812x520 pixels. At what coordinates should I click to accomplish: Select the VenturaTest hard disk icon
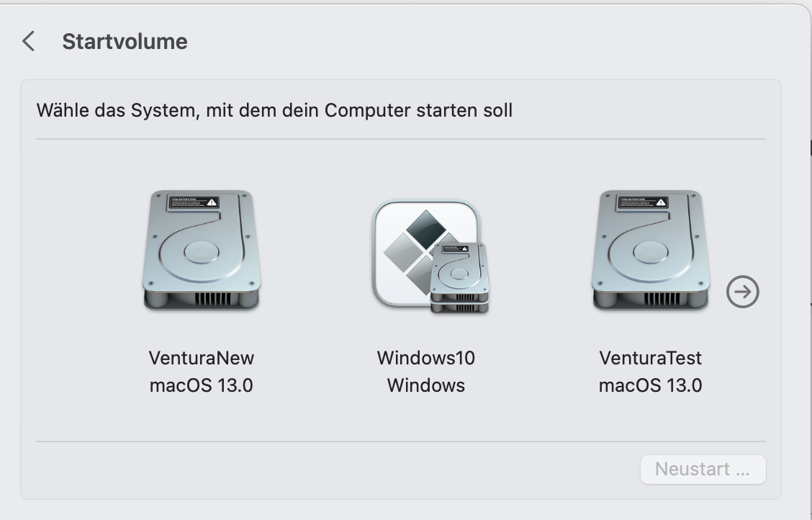(x=650, y=250)
